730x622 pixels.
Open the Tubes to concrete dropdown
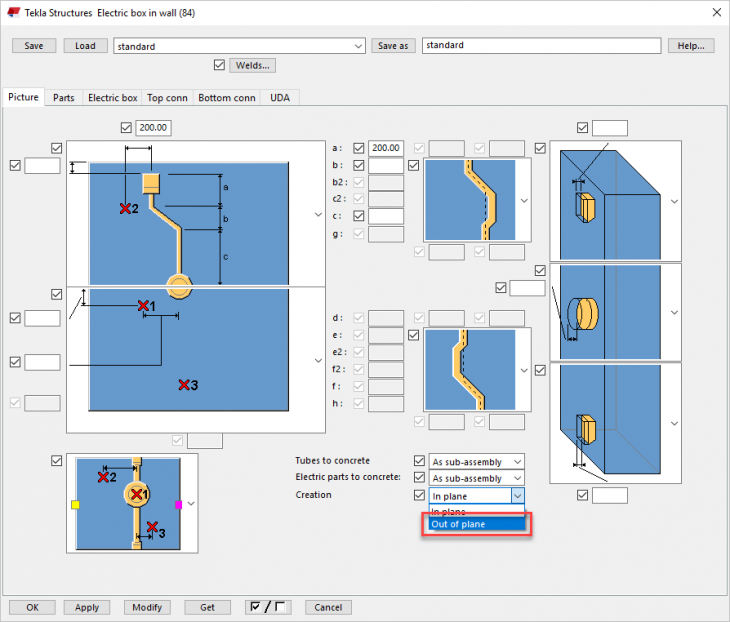[x=477, y=461]
